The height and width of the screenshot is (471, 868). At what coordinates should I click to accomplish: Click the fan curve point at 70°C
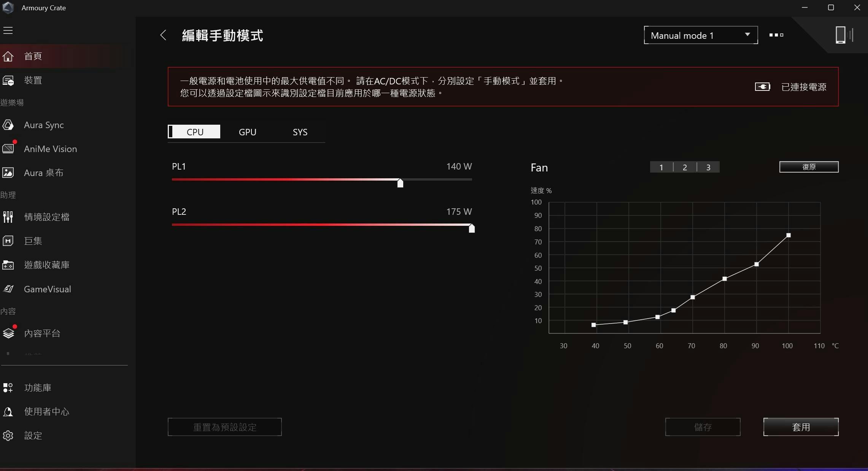click(x=693, y=297)
